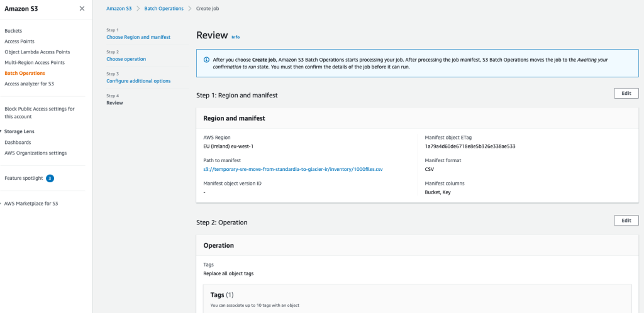Click the CSV manifest format value
The height and width of the screenshot is (313, 644).
click(429, 169)
